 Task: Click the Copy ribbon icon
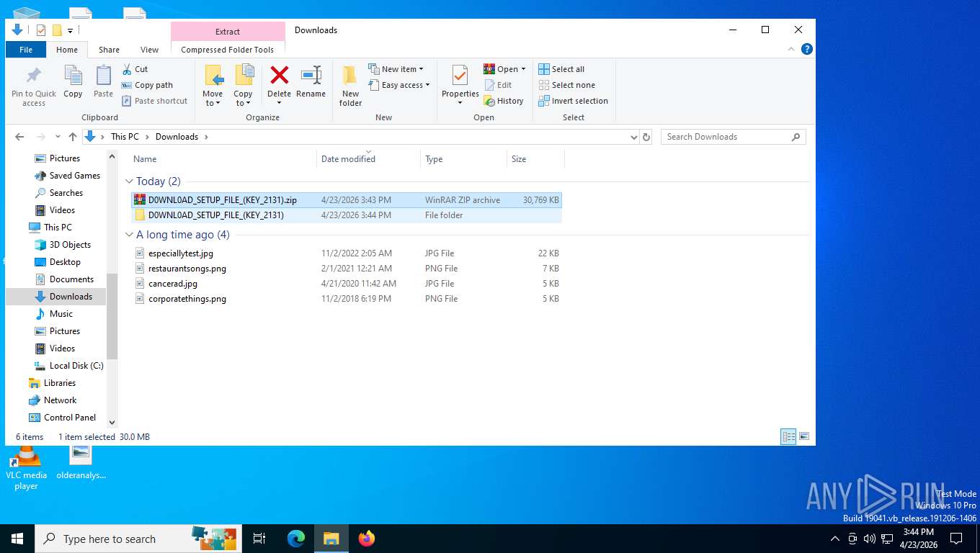[x=73, y=76]
